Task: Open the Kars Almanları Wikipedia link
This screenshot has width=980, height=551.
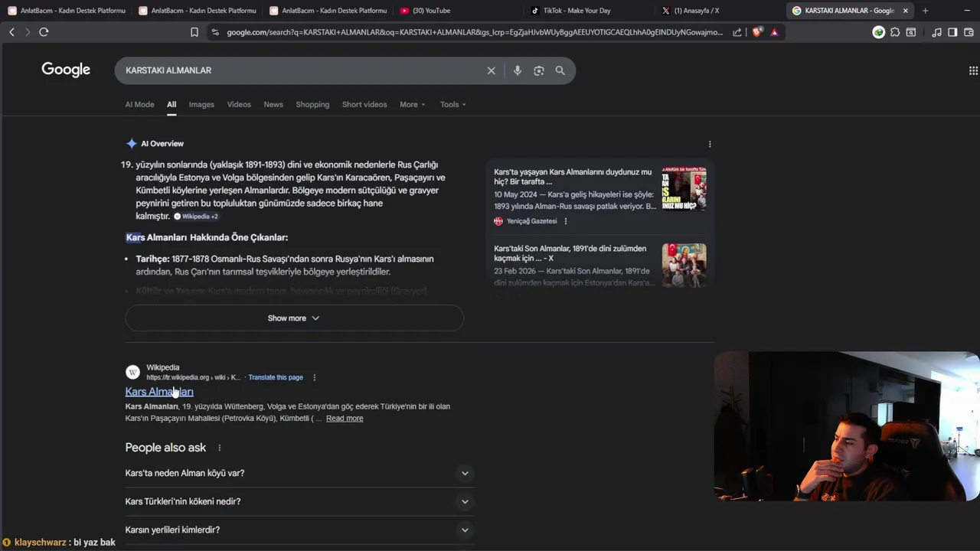Action: pyautogui.click(x=159, y=392)
